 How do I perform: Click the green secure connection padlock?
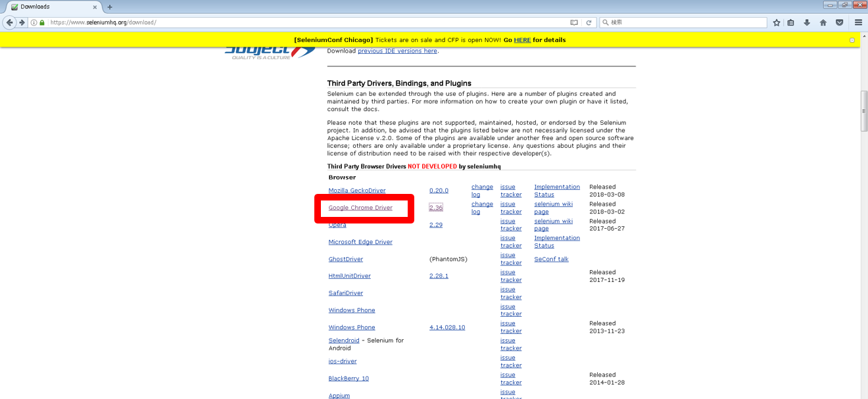42,22
